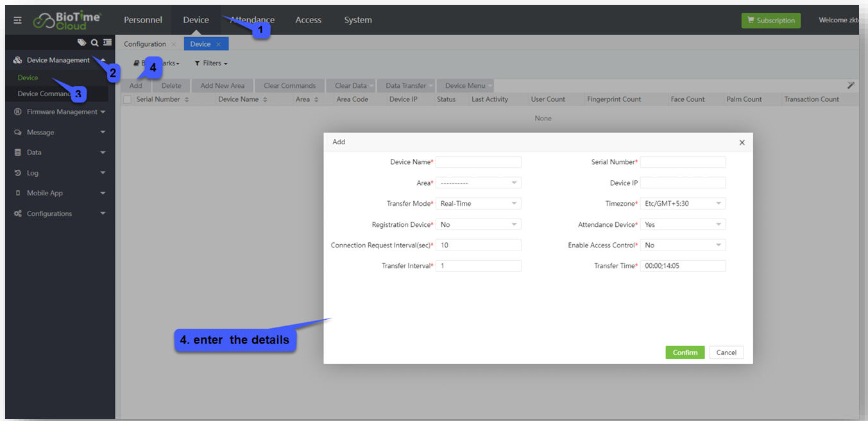868x421 pixels.
Task: Click the sidebar list toggle icon
Action: click(107, 43)
